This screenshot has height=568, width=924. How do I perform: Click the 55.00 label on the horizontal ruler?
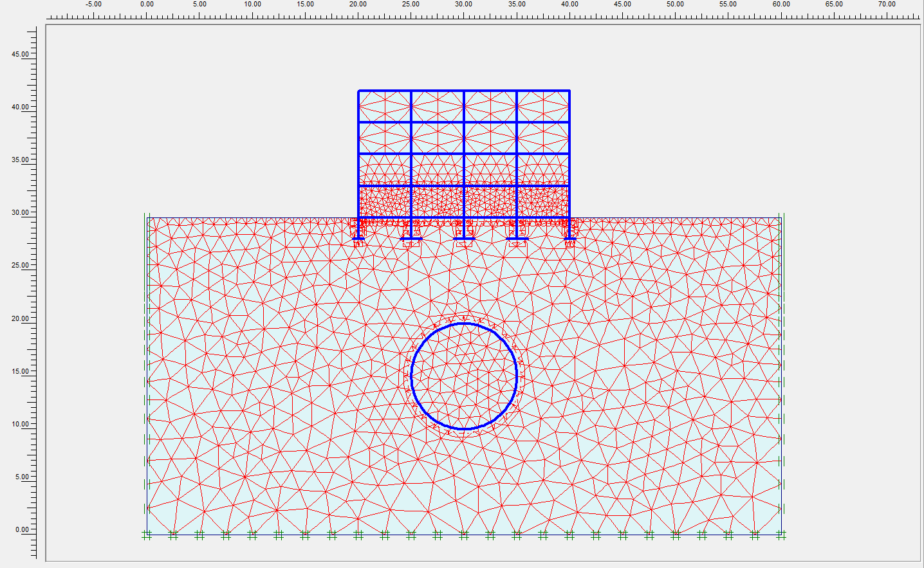pos(728,4)
